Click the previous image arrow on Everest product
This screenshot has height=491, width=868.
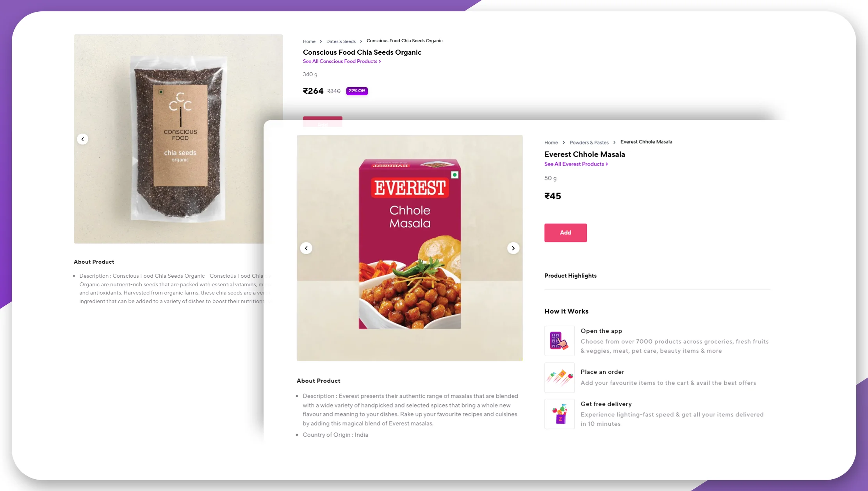(x=307, y=248)
